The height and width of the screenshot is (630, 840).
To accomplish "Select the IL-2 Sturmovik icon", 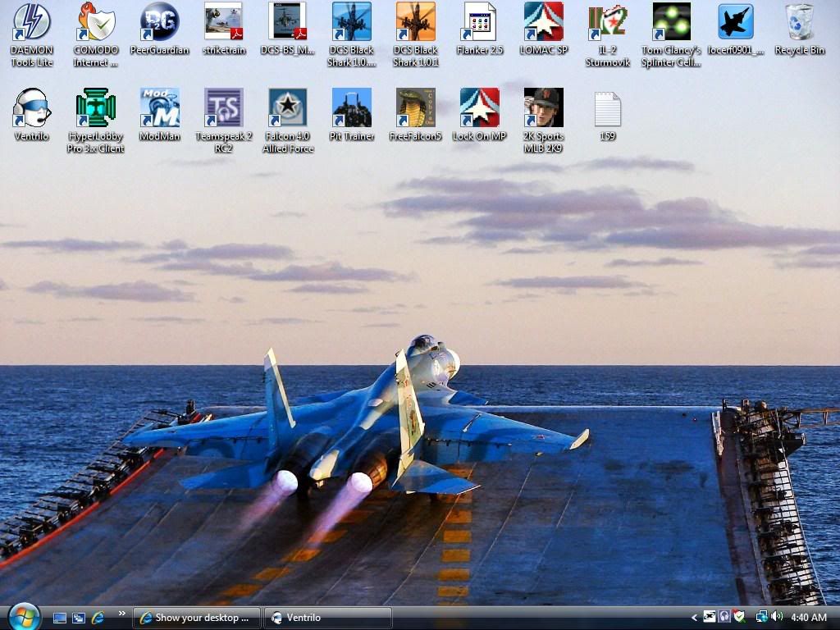I will tap(608, 25).
